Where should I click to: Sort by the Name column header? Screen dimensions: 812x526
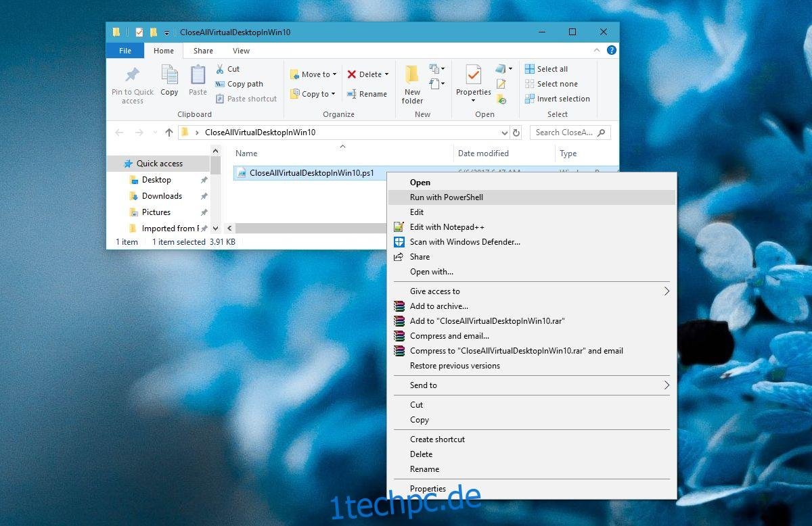pyautogui.click(x=342, y=153)
